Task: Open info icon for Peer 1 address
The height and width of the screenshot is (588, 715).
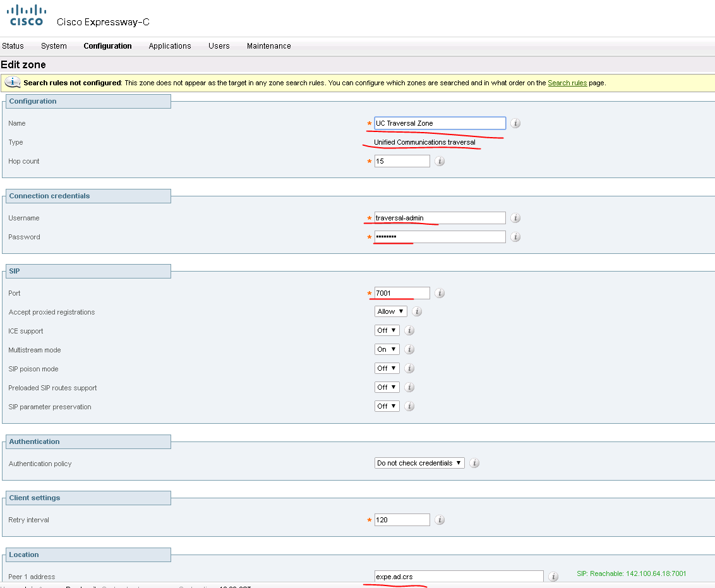Action: [x=553, y=577]
